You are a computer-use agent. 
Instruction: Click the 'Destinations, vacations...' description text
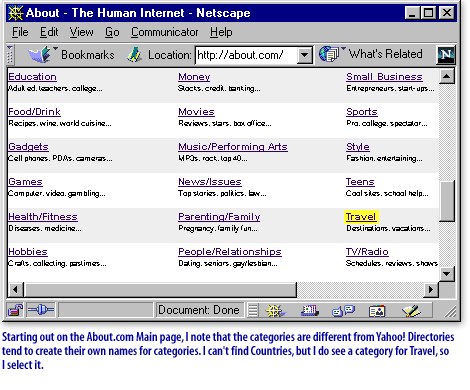point(388,229)
